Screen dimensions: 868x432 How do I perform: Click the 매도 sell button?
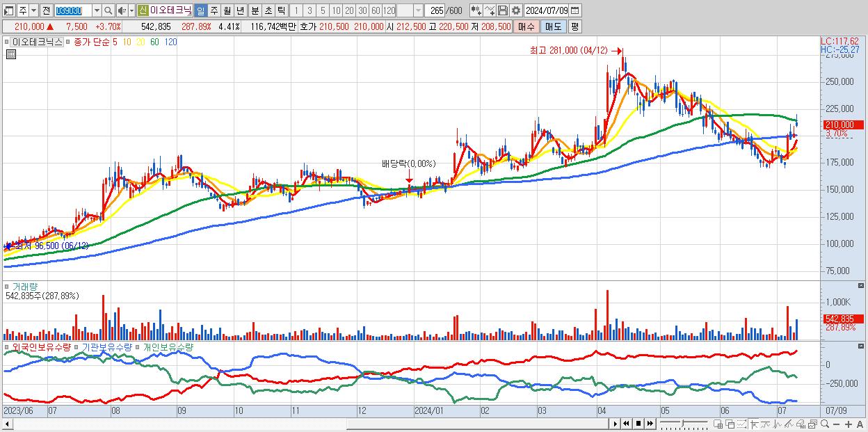554,26
